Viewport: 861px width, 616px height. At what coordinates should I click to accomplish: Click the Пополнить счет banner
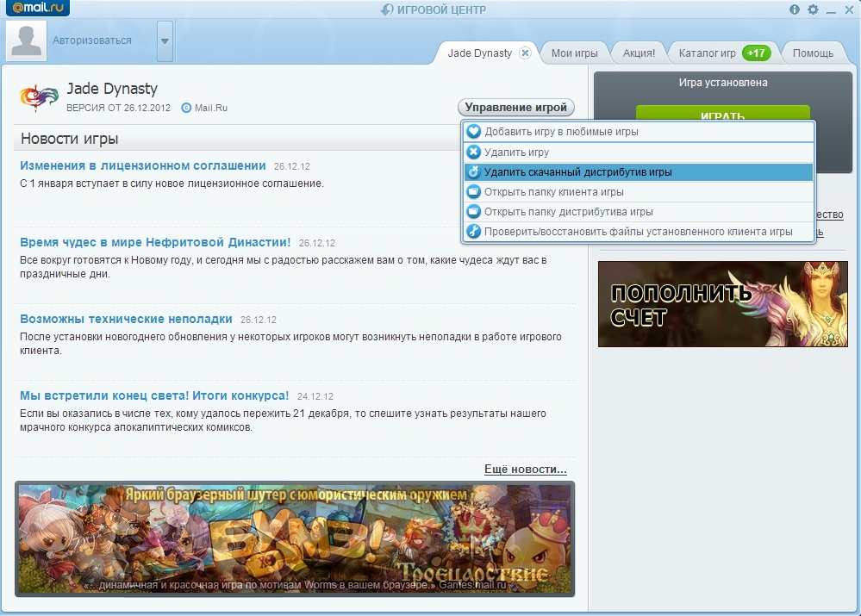[x=722, y=303]
